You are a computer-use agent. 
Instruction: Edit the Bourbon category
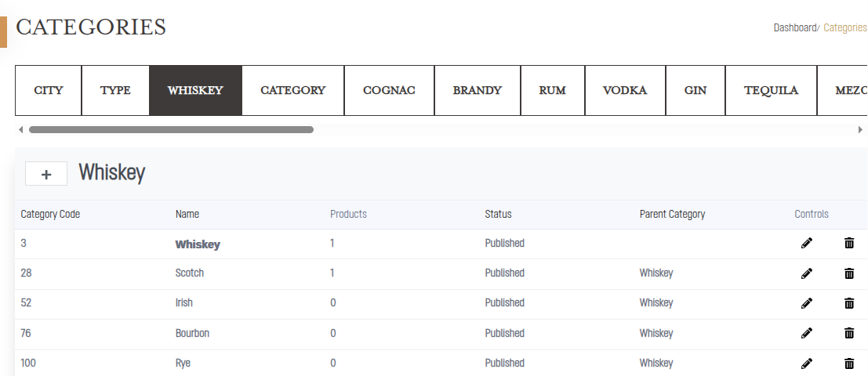pyautogui.click(x=807, y=333)
